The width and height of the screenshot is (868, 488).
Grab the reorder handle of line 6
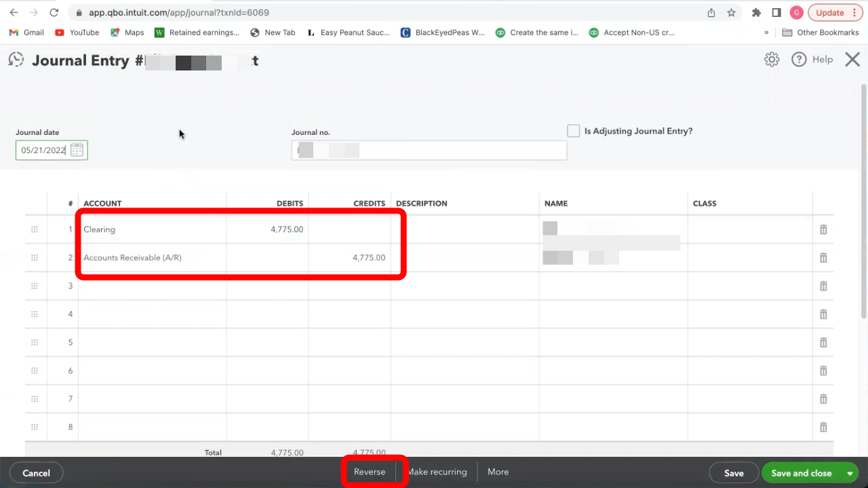(x=35, y=371)
